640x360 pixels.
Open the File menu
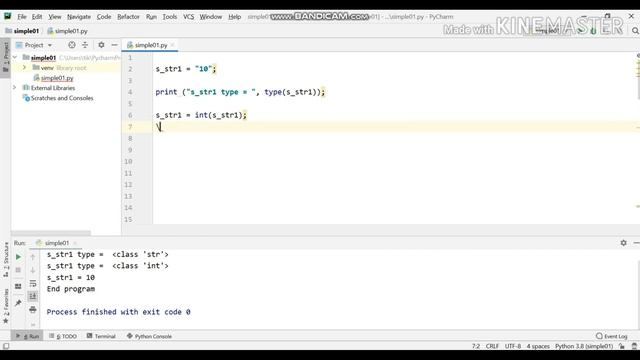point(22,17)
